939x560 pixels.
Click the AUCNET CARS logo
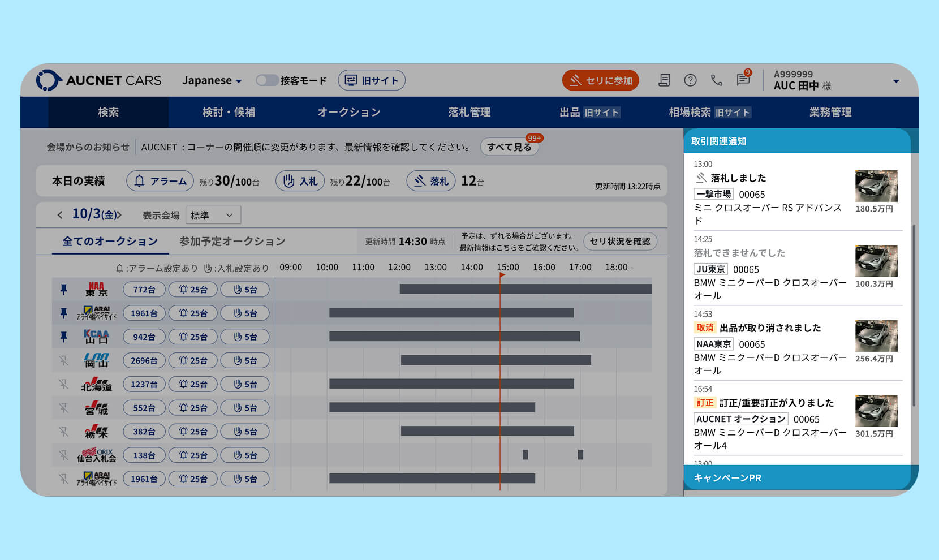(x=99, y=80)
